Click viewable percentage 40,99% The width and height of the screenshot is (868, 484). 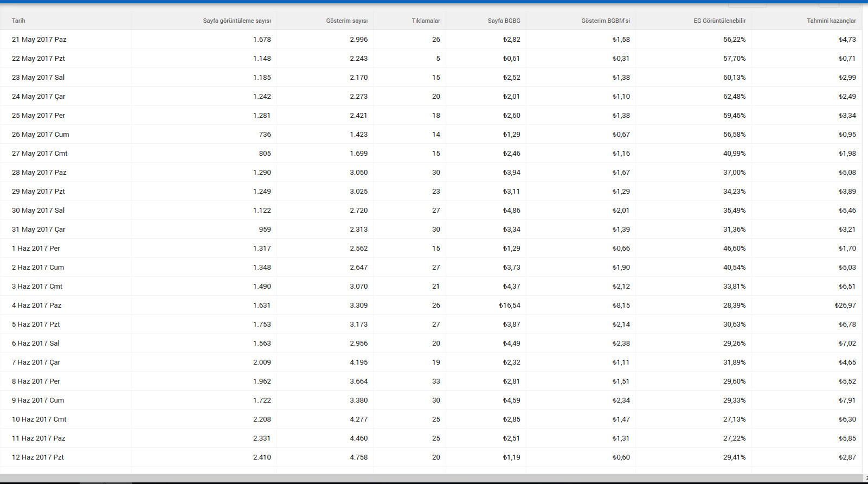(735, 154)
